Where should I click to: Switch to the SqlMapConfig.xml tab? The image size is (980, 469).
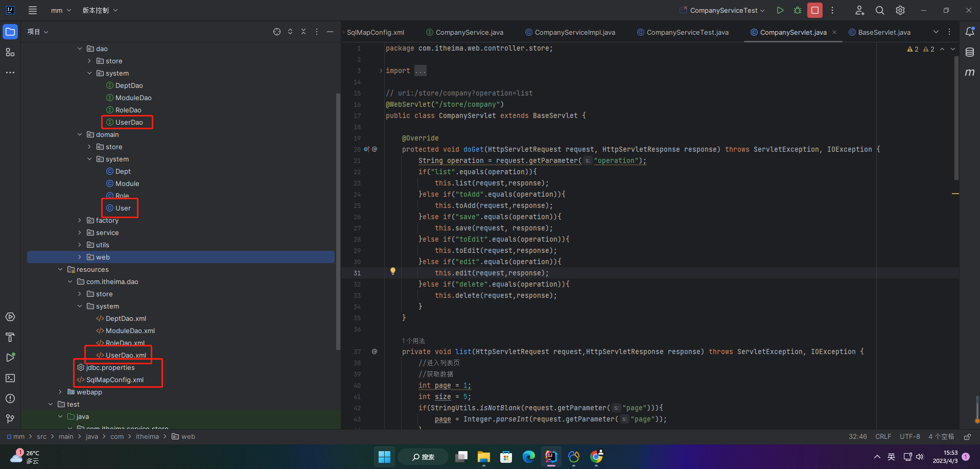(x=375, y=32)
